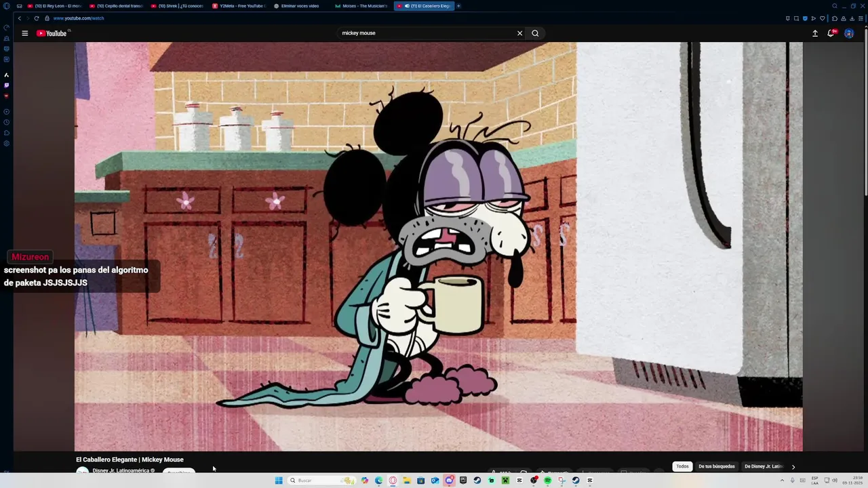Open Opera GX from the taskbar

393,481
